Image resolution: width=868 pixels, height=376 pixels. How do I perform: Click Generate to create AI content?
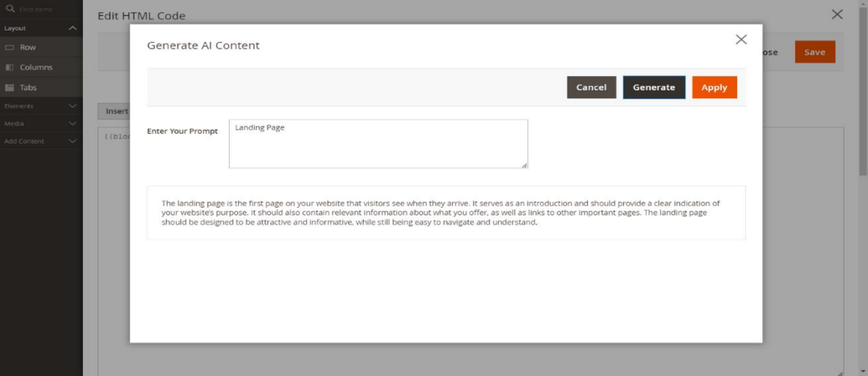(x=653, y=88)
